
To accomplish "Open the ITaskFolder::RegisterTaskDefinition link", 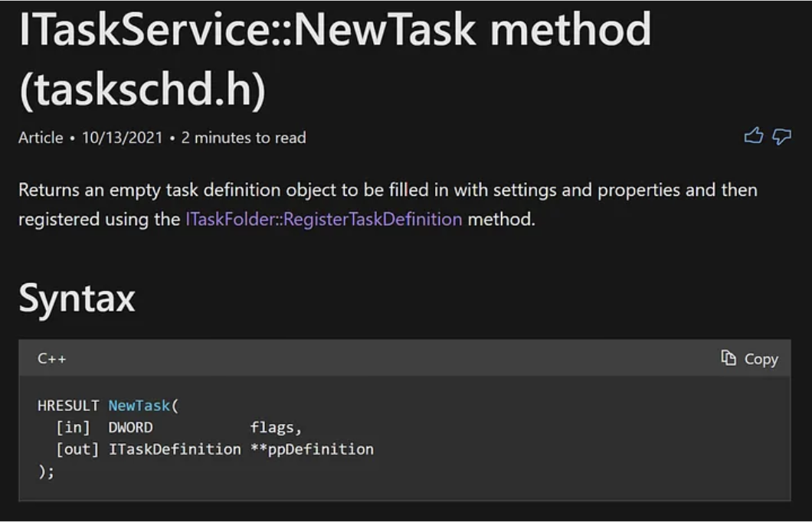I will coord(323,220).
